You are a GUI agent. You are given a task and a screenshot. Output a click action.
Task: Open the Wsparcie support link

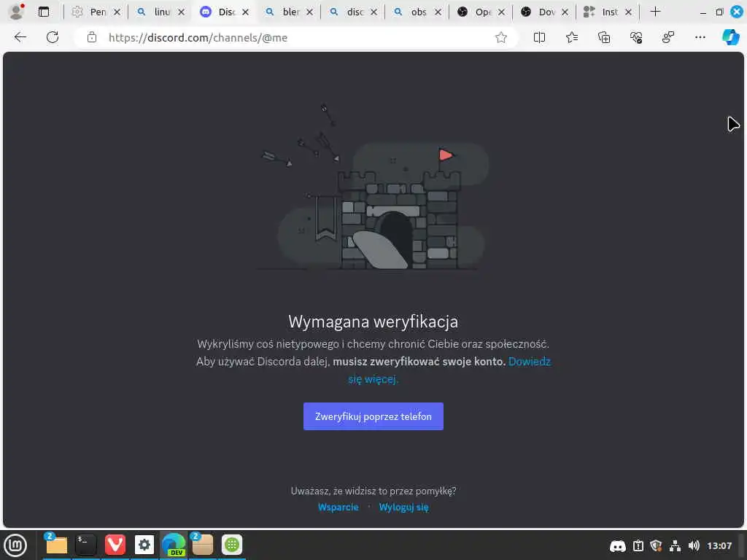point(338,507)
